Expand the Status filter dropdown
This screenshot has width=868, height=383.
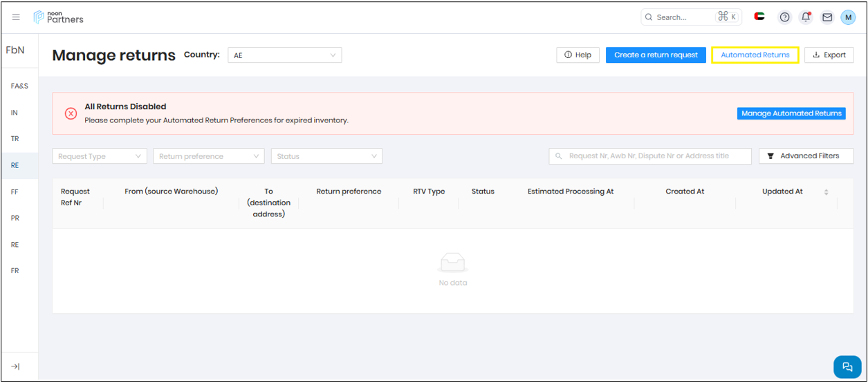click(x=326, y=156)
